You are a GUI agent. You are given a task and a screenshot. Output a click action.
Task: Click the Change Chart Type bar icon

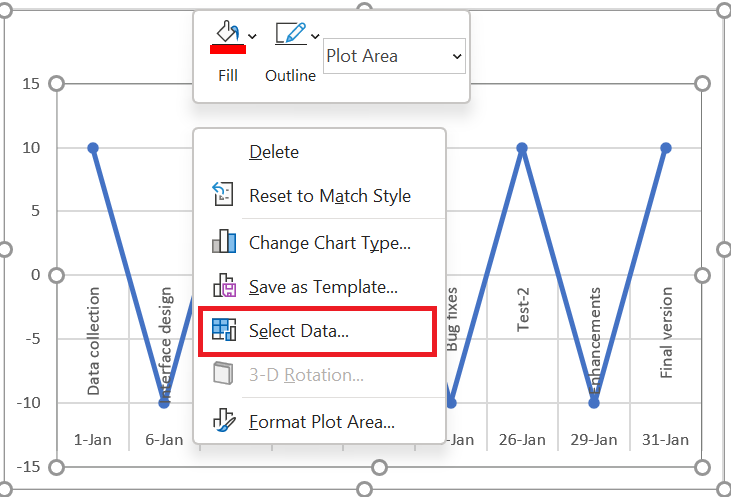pyautogui.click(x=224, y=241)
